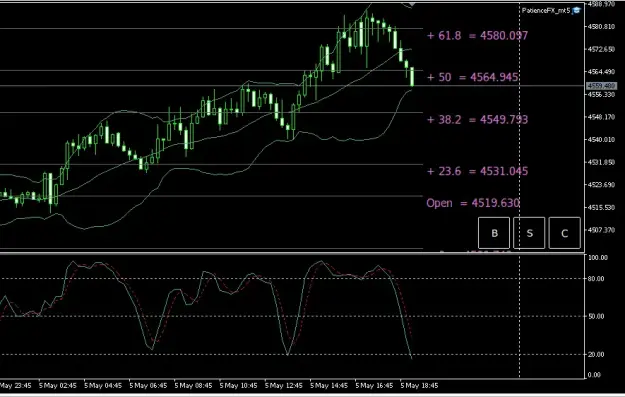The height and width of the screenshot is (397, 625).
Task: Click the '+ 23.6 = 4531.045' level label
Action: tap(477, 171)
